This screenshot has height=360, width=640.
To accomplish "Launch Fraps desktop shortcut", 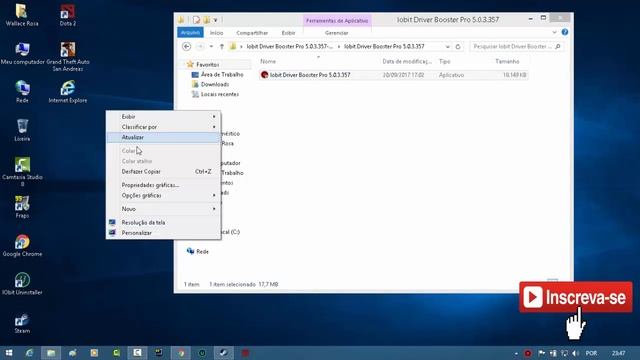I will [x=22, y=207].
